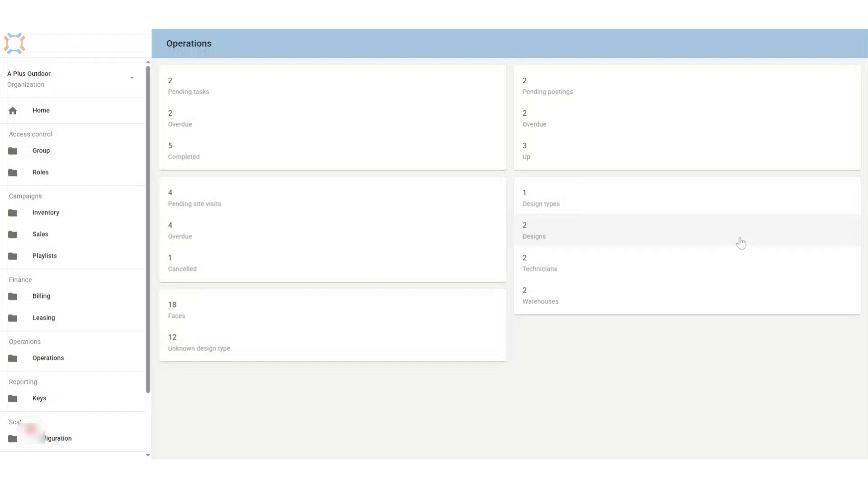Click the Access control section label

point(31,135)
